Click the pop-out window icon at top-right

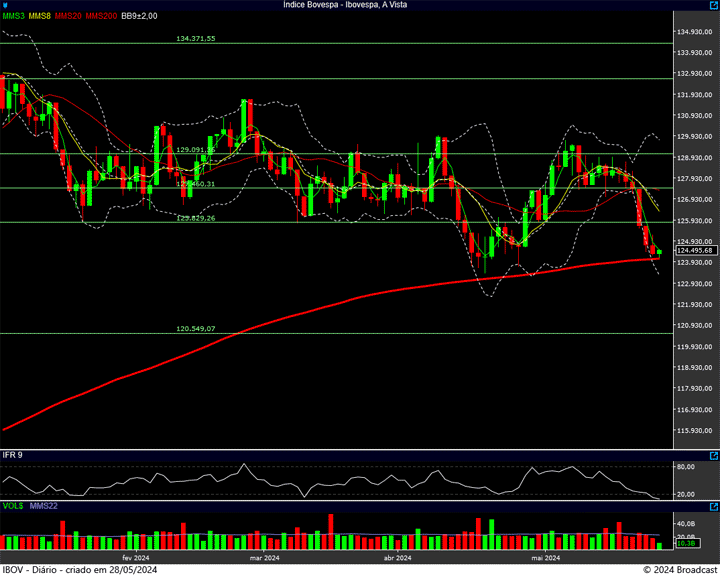coord(712,5)
